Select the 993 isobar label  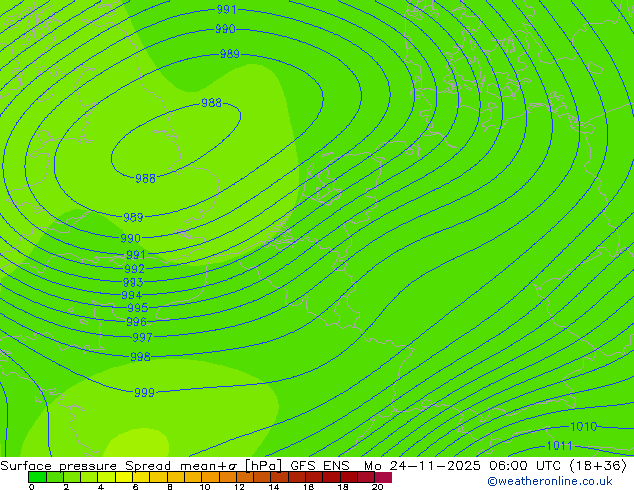[133, 282]
